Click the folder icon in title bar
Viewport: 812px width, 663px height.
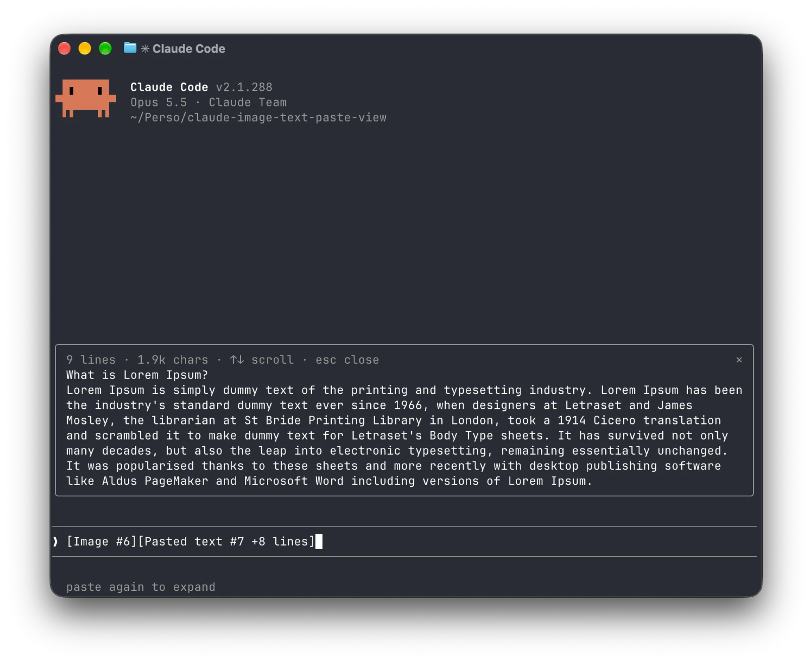point(130,48)
